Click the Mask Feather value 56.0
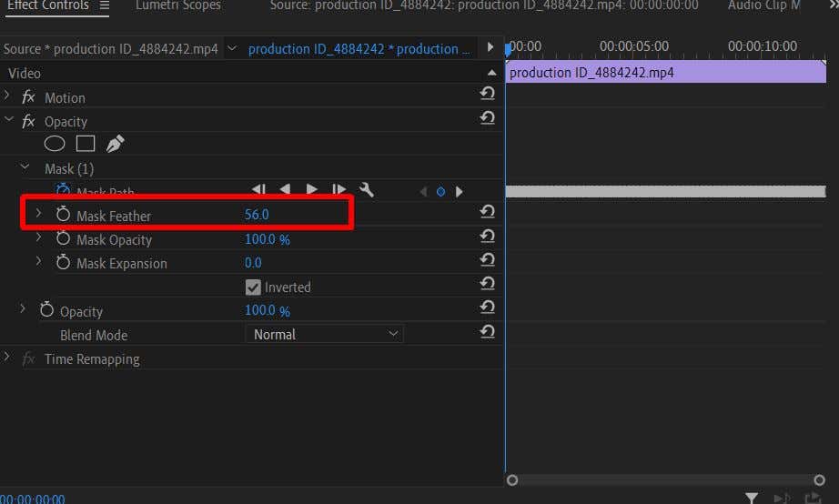This screenshot has height=504, width=839. (x=257, y=216)
